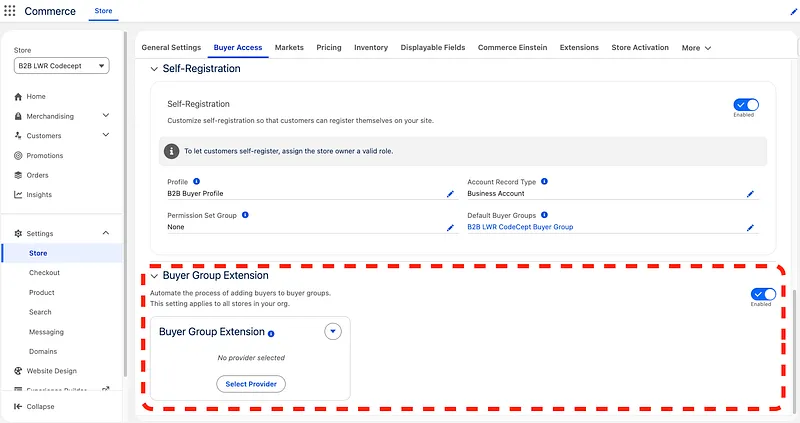800x423 pixels.
Task: Disable the Self-Registration toggle
Action: point(746,105)
